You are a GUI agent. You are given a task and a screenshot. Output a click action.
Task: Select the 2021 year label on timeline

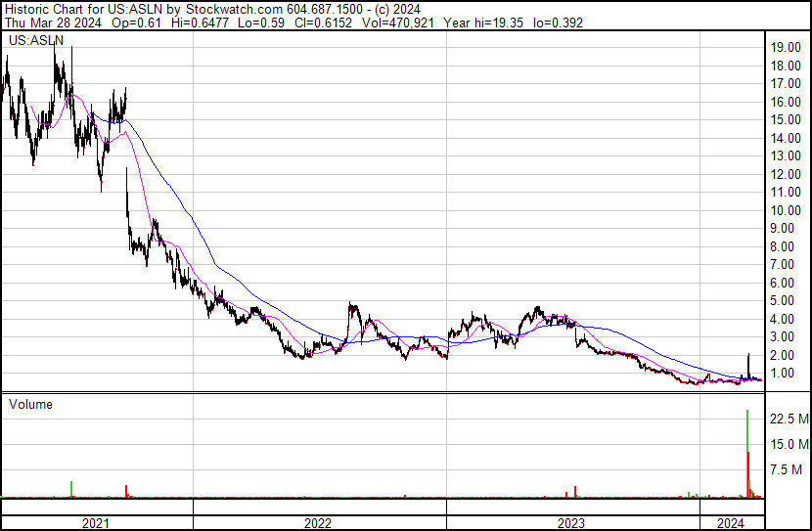[96, 523]
